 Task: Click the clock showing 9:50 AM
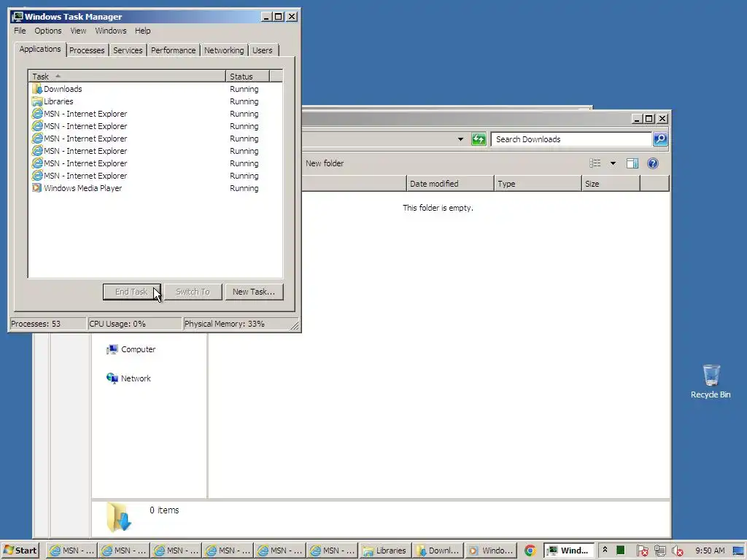click(x=710, y=551)
